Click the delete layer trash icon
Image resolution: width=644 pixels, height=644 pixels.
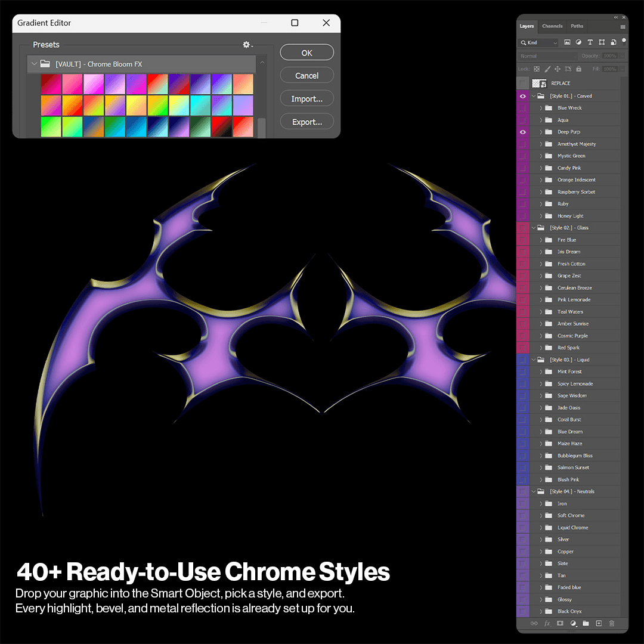pyautogui.click(x=612, y=623)
